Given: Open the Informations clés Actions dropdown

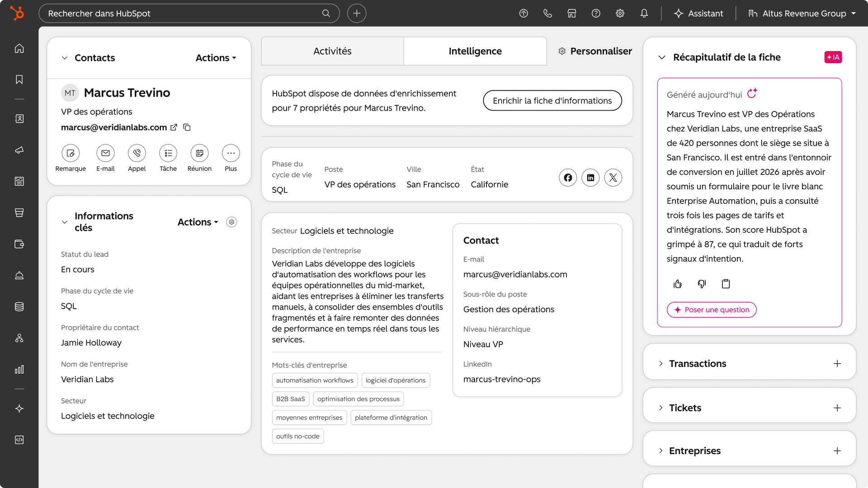Looking at the screenshot, I should pyautogui.click(x=198, y=222).
